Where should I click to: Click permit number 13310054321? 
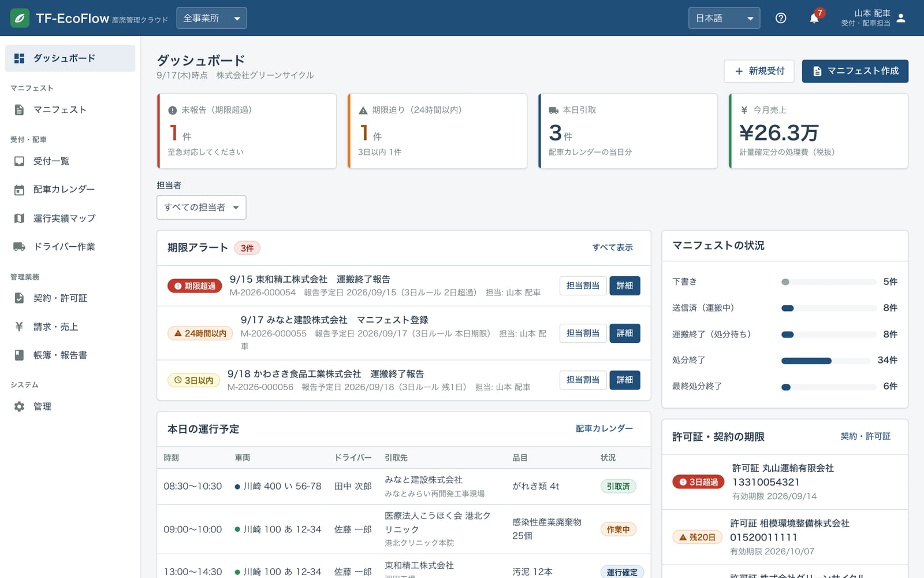[766, 482]
